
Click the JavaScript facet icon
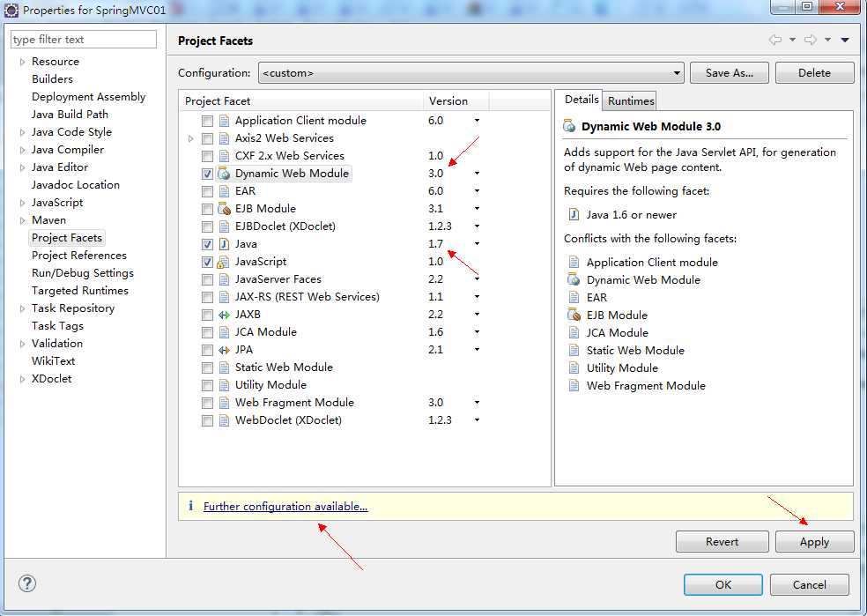coord(224,262)
